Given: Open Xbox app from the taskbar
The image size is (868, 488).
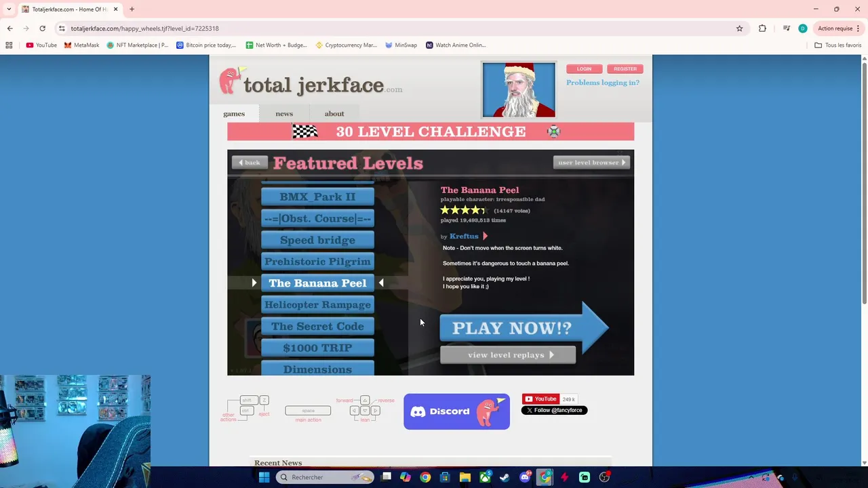Looking at the screenshot, I should [x=485, y=477].
